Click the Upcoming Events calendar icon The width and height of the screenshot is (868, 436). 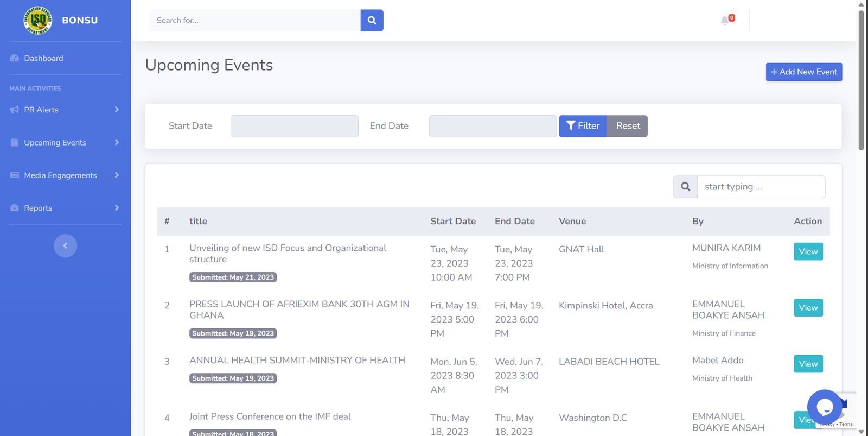(x=15, y=142)
